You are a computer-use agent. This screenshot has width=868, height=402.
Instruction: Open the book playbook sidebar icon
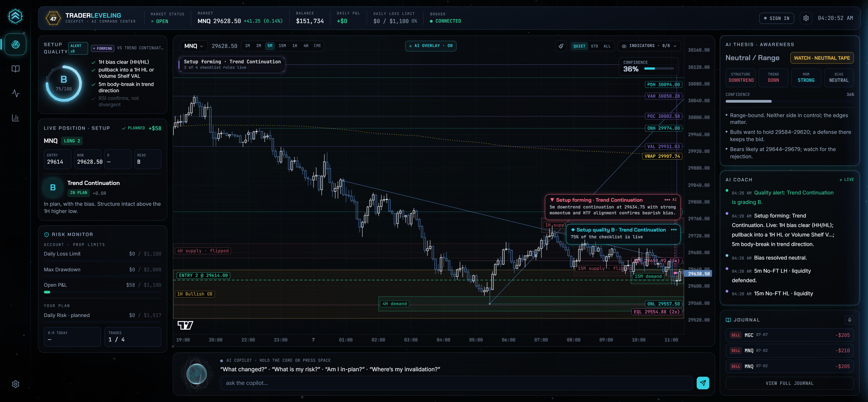pos(16,69)
